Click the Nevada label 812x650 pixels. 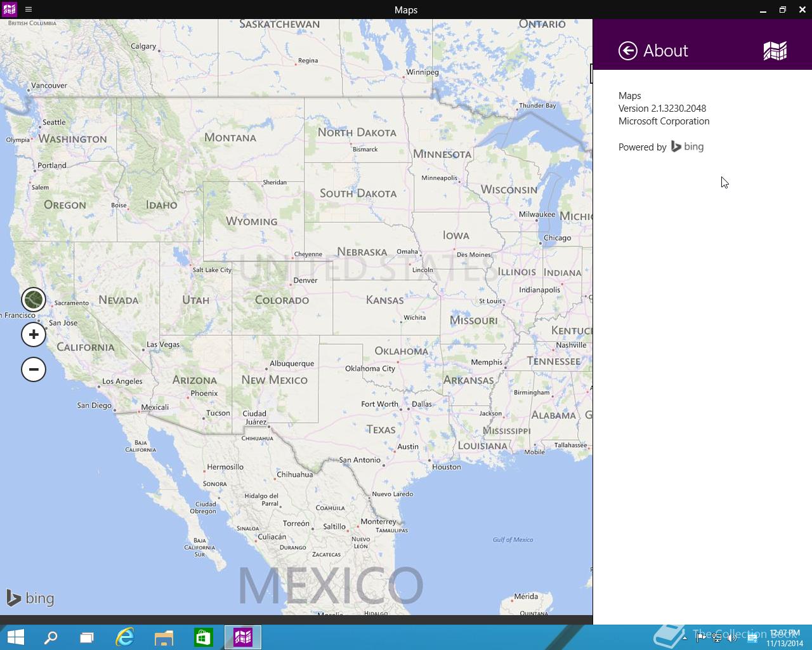click(119, 300)
